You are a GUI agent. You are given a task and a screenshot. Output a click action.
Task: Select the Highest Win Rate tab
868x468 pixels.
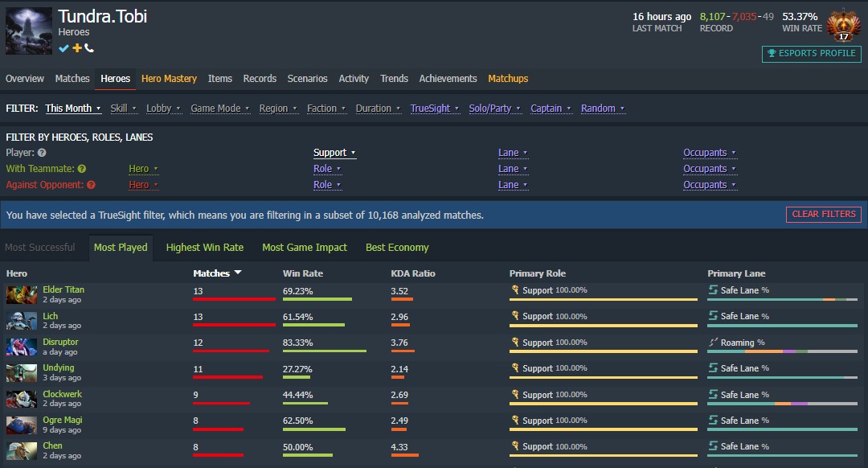tap(204, 248)
